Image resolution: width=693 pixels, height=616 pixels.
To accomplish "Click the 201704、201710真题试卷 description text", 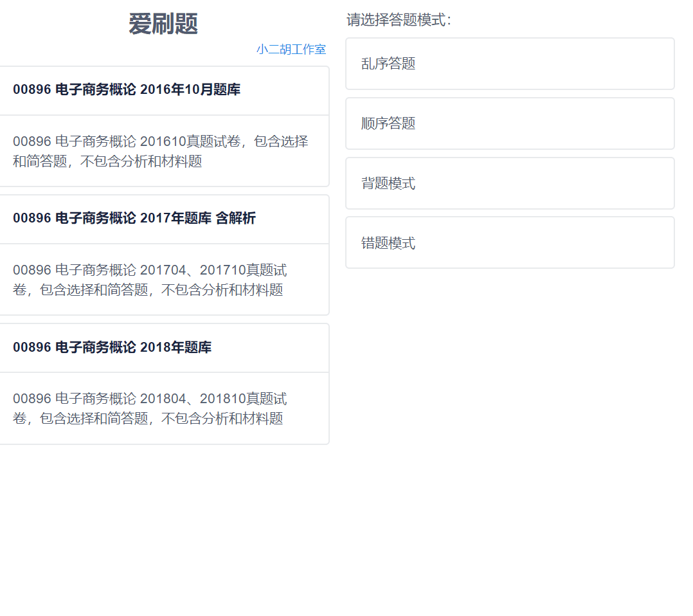I will coord(151,280).
